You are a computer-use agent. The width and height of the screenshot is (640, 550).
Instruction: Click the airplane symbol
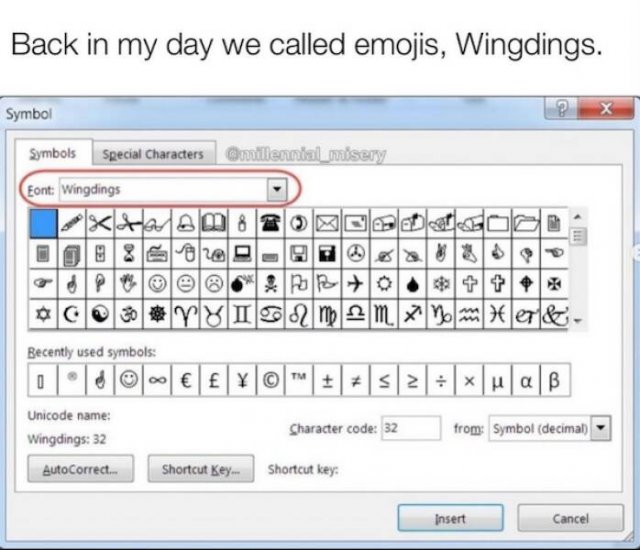tap(356, 284)
